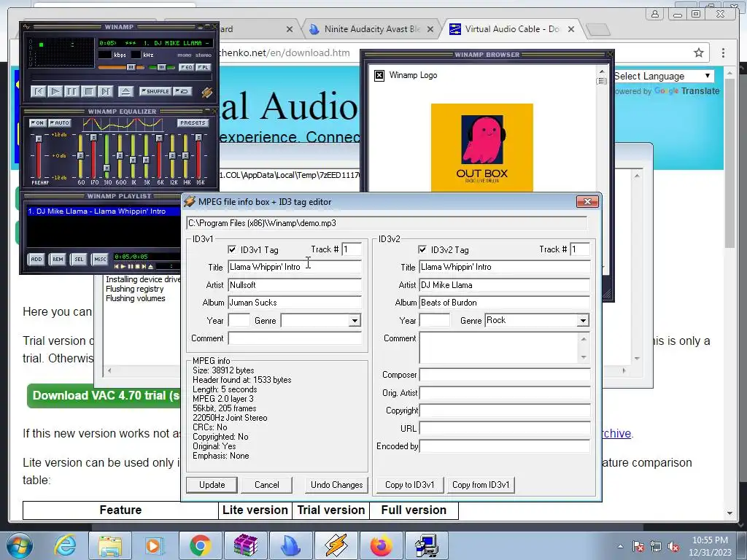Toggle Repeat button next to Shuffle

(x=182, y=91)
